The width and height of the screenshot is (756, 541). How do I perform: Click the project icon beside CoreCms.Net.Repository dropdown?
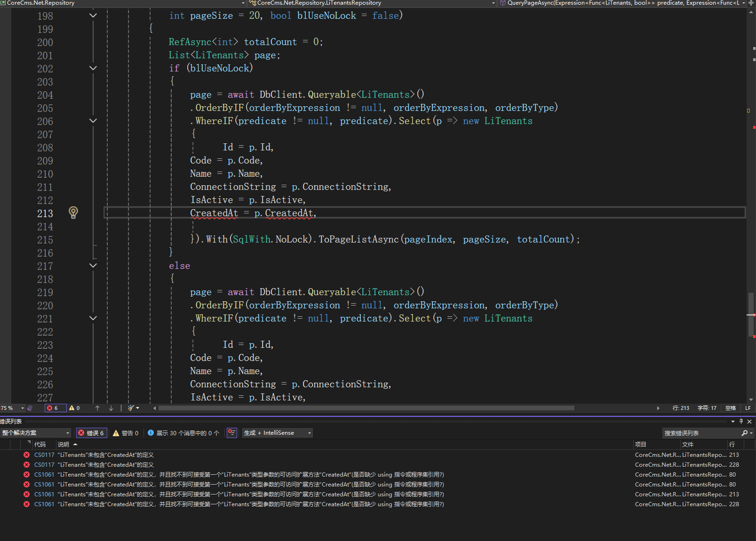(x=3, y=3)
